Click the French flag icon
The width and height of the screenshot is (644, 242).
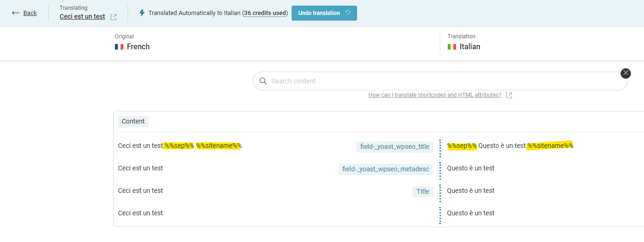[x=119, y=47]
